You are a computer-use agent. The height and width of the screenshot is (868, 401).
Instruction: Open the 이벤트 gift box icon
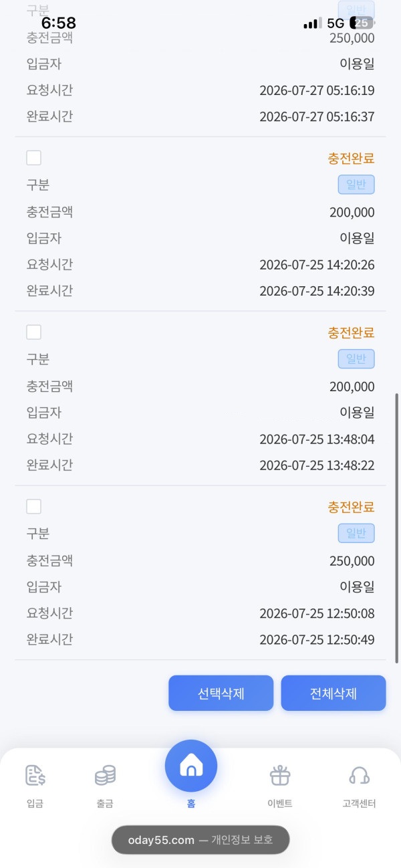pos(280,776)
